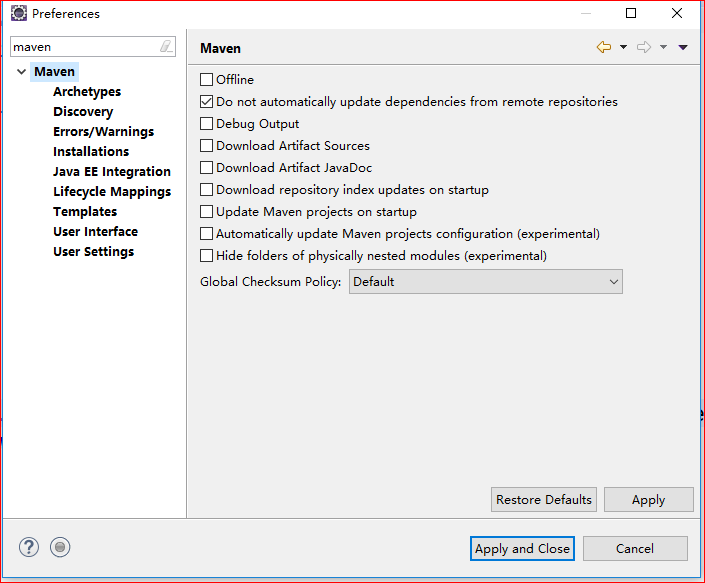This screenshot has width=705, height=583.
Task: Open the Archetypes preference page
Action: 87,92
